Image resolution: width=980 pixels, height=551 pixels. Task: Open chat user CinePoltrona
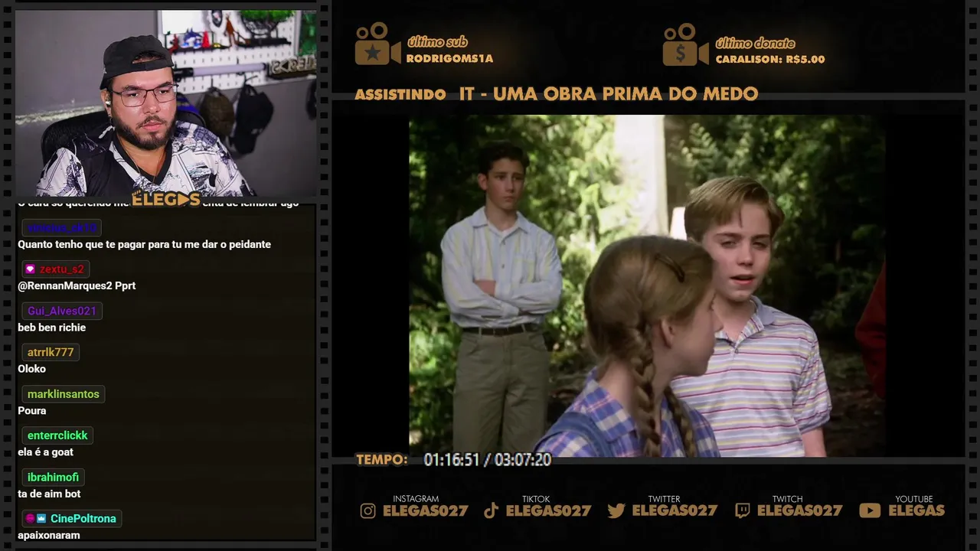pyautogui.click(x=83, y=519)
